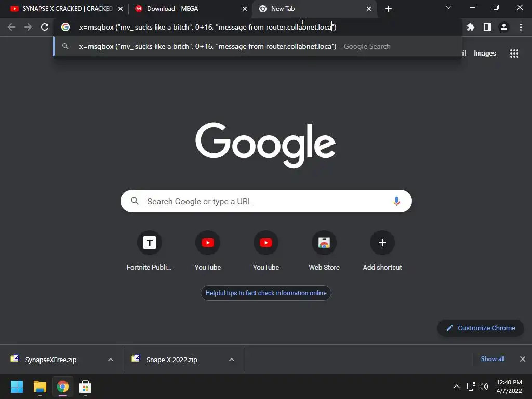Click in the address bar text
Image resolution: width=532 pixels, height=399 pixels.
click(x=208, y=27)
